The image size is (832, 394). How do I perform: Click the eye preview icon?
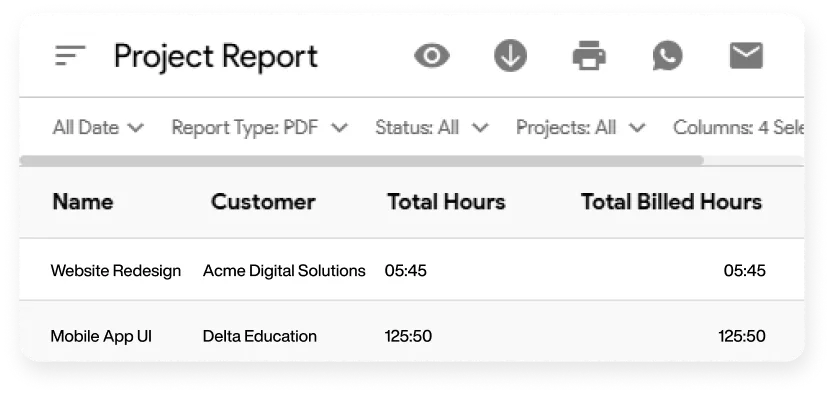click(432, 56)
